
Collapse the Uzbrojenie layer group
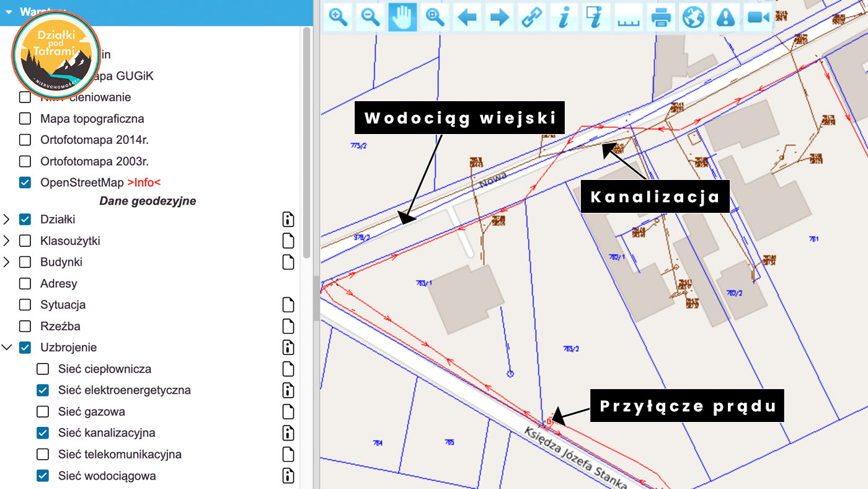pos(7,348)
